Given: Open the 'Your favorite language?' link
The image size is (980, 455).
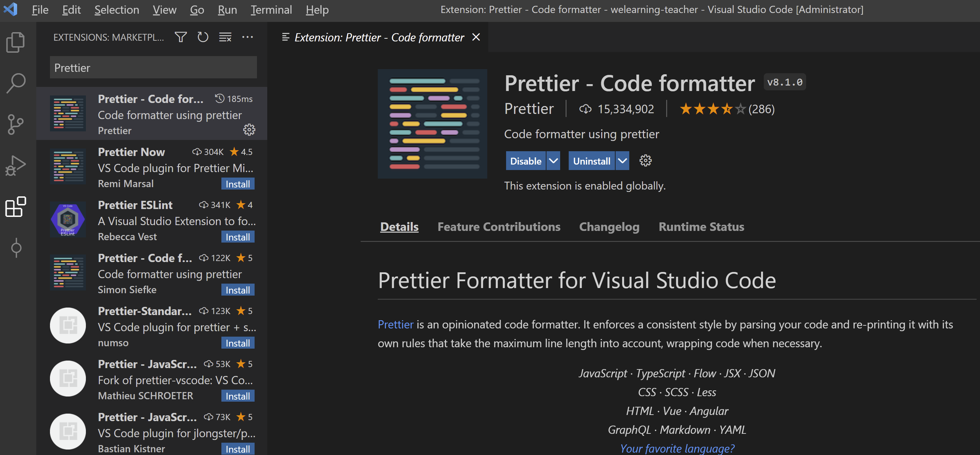Looking at the screenshot, I should click(x=677, y=448).
